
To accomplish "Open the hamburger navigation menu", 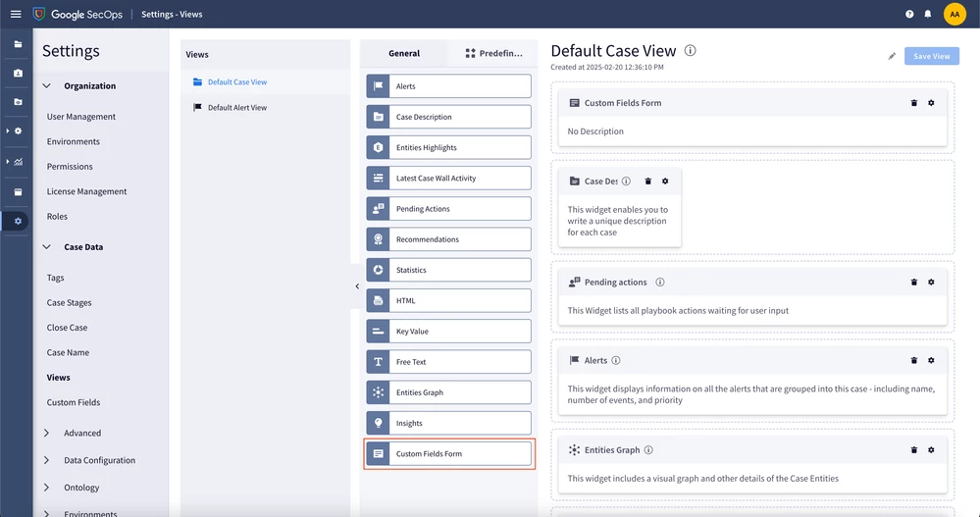I will coord(16,14).
